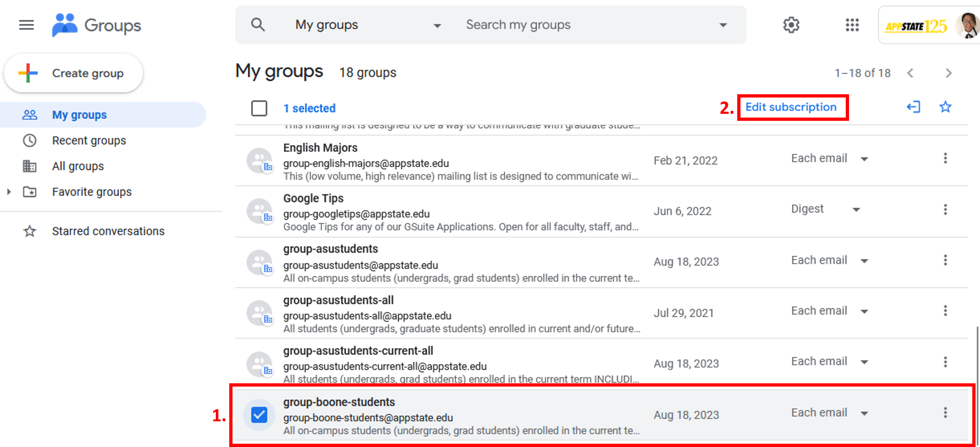Star the selected group as favorite
The height and width of the screenshot is (447, 980).
[x=945, y=107]
